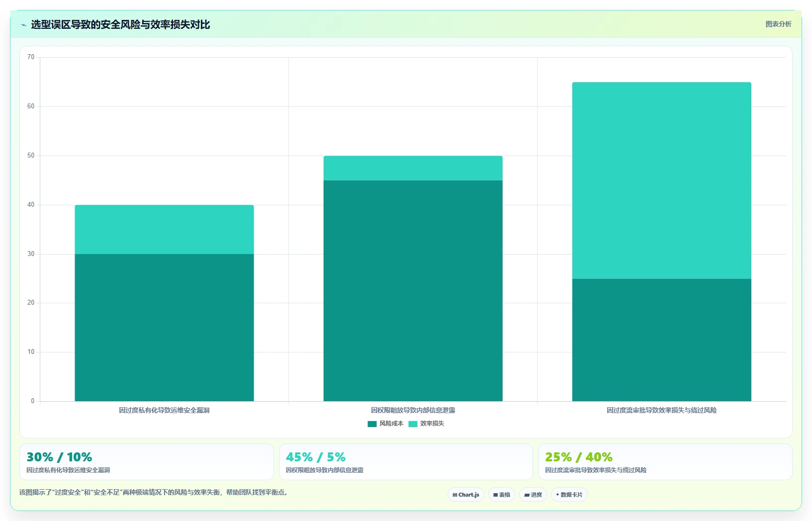This screenshot has height=521, width=812.
Task: Click y-axis tick label 40
Action: (x=31, y=205)
